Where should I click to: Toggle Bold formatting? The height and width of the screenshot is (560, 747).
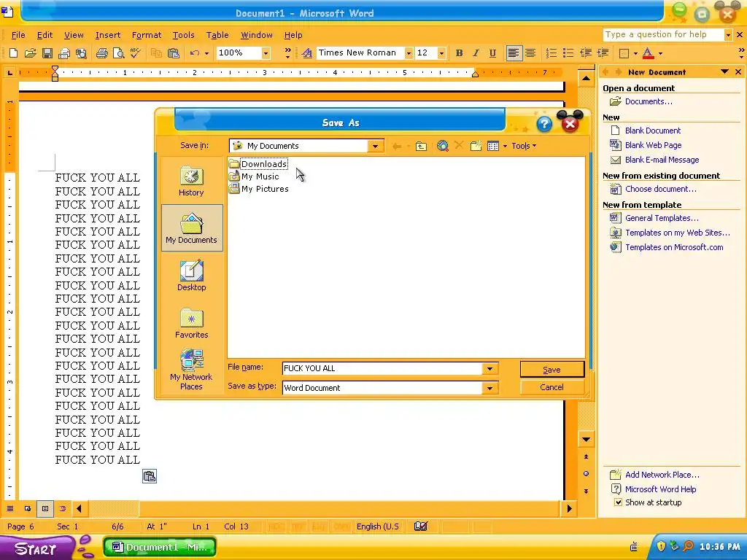click(x=460, y=52)
